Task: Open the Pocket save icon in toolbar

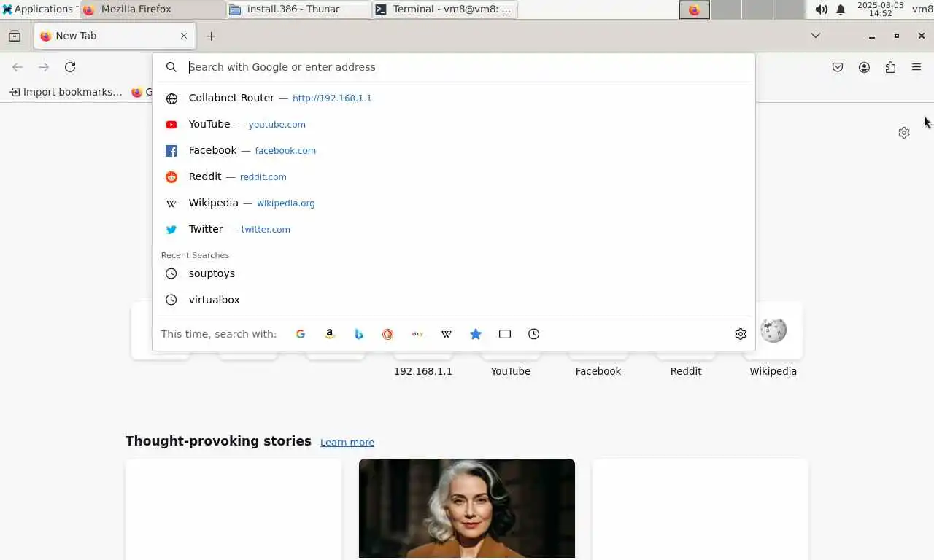Action: pos(838,67)
